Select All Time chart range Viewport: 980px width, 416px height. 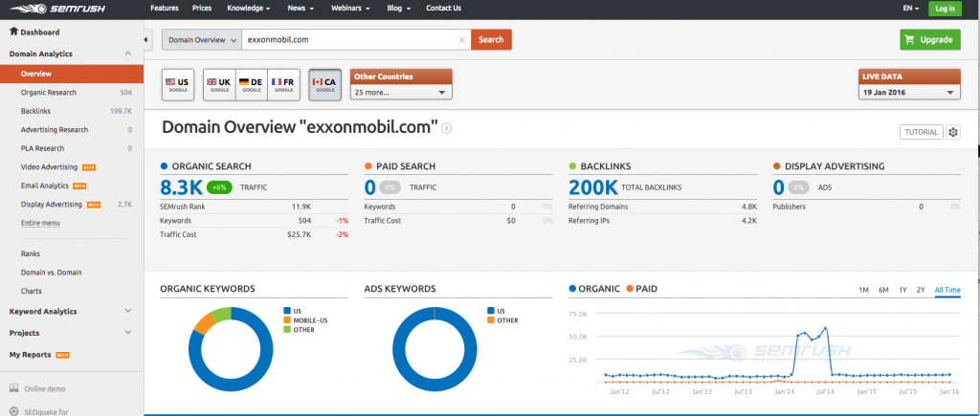(x=947, y=290)
